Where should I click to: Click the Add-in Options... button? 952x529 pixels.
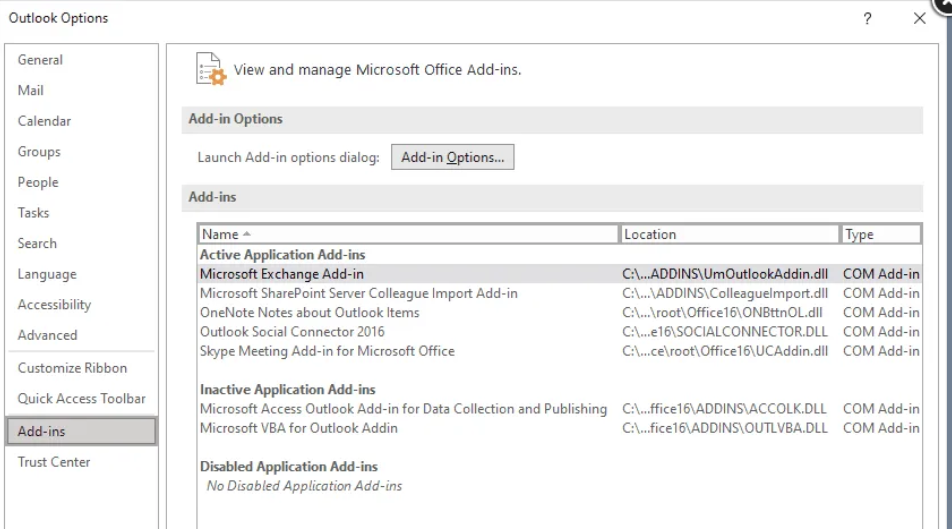point(452,157)
